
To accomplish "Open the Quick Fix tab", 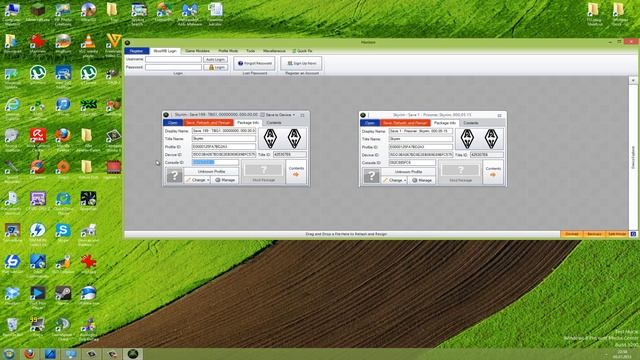I will 302,51.
